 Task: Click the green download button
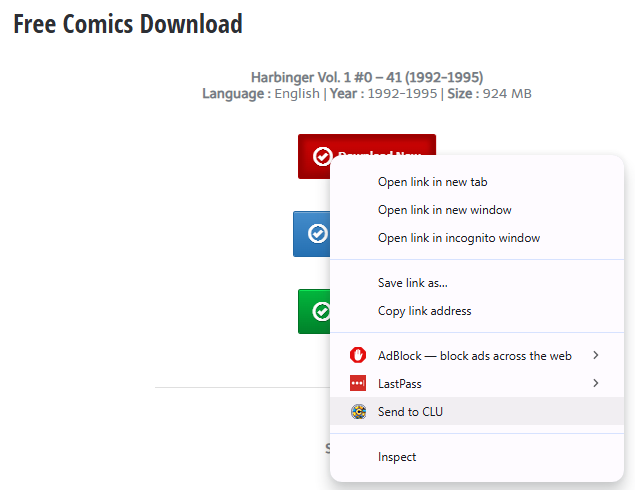coord(314,311)
